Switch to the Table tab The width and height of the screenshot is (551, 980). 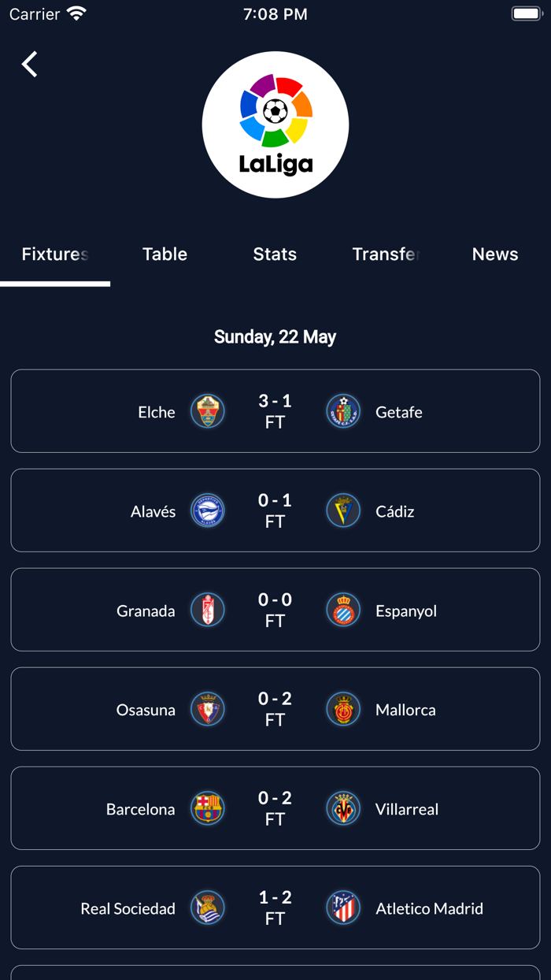tap(165, 254)
